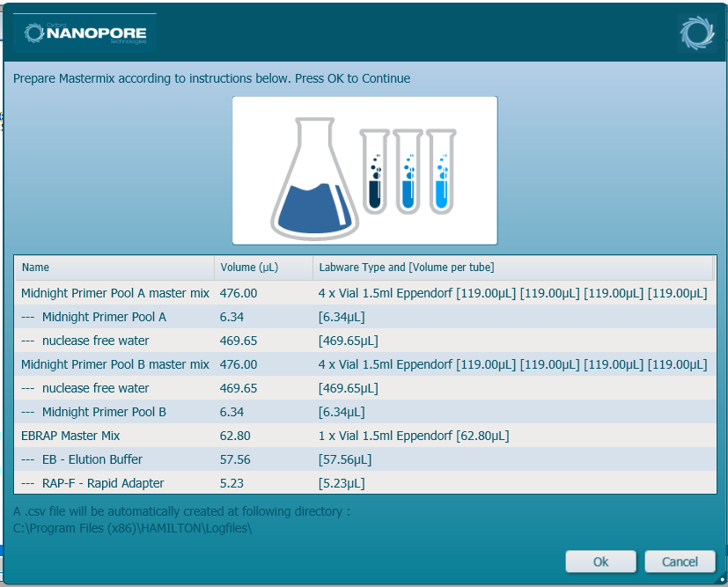Viewport: 728px width, 587px height.
Task: Select the EB - Elution Buffer row
Action: pos(365,459)
